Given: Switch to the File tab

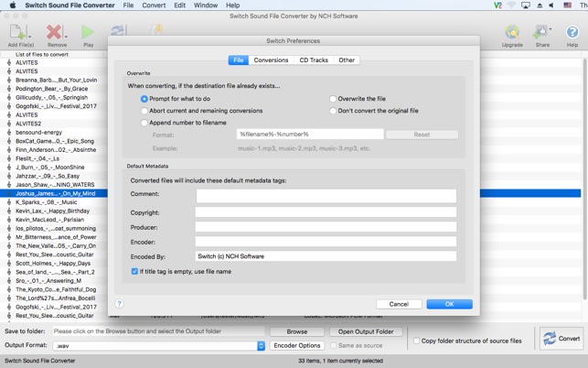Looking at the screenshot, I should click(239, 60).
